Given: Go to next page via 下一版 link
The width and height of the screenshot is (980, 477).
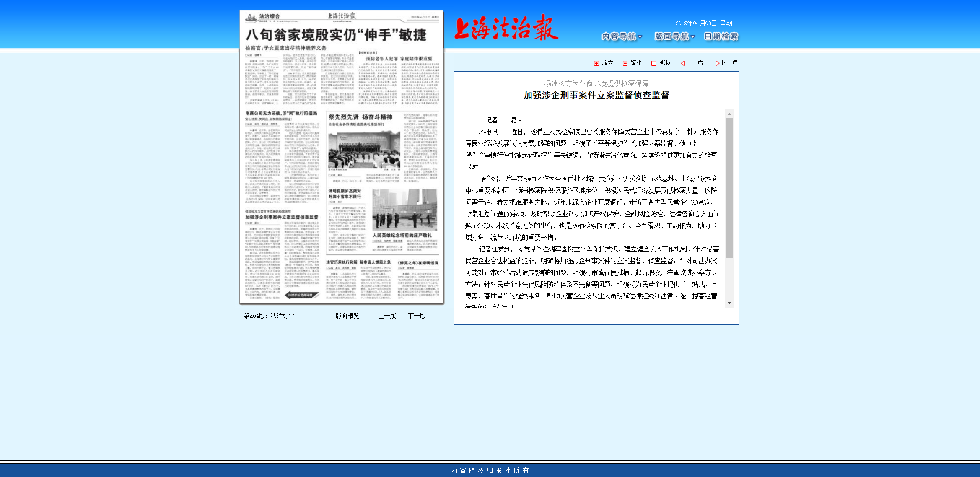Looking at the screenshot, I should point(417,316).
